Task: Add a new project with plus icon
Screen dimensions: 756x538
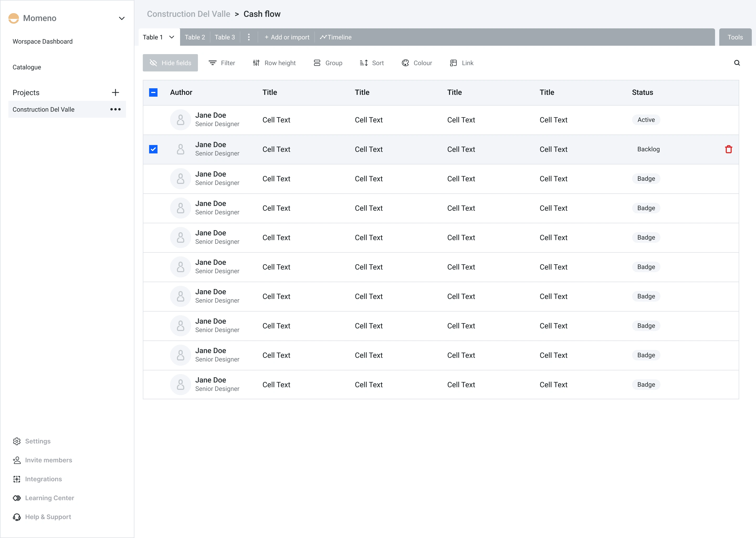Action: (x=115, y=92)
